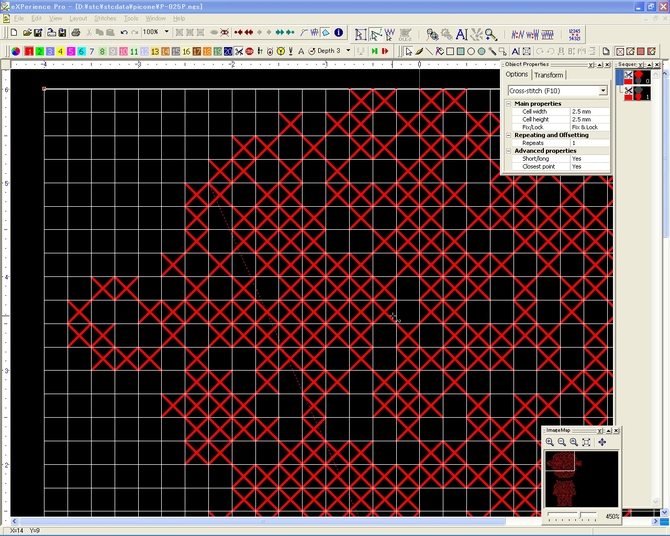Click the Short/long Yes value
670x536 pixels.
(x=590, y=159)
